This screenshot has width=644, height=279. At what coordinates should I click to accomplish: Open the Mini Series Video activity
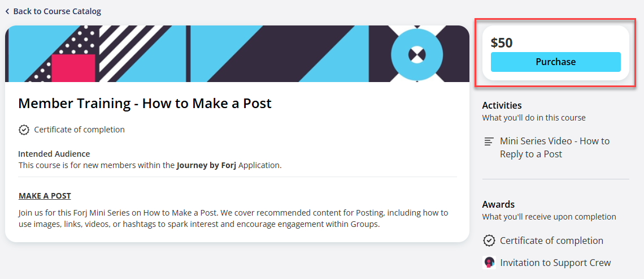click(x=554, y=147)
